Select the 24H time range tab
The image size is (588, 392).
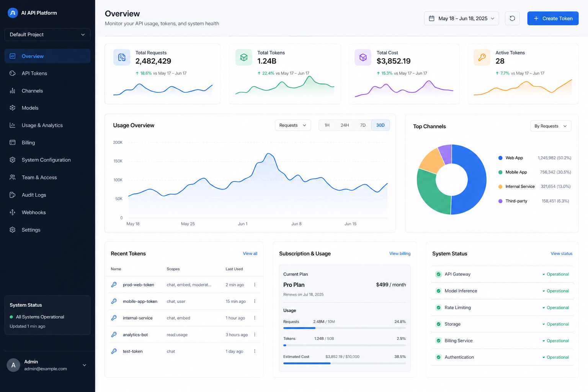(345, 125)
